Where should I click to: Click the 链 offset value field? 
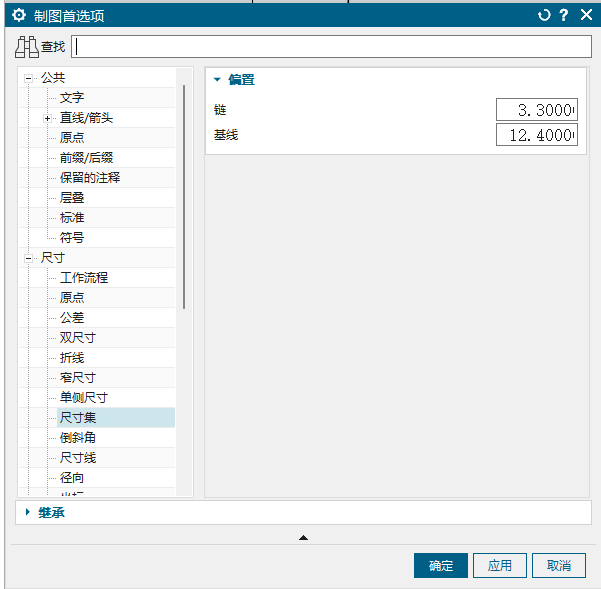(537, 110)
